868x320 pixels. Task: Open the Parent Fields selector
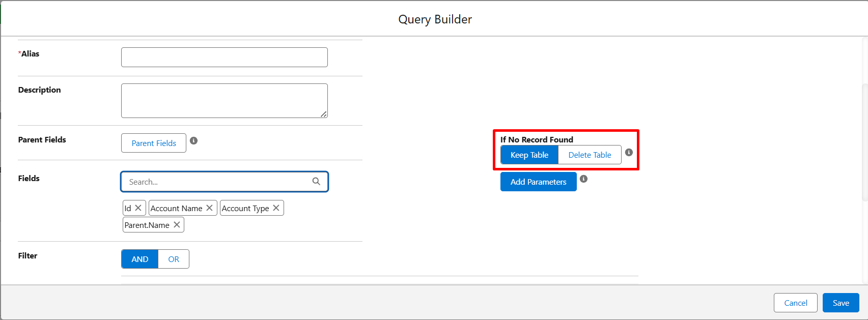point(154,143)
